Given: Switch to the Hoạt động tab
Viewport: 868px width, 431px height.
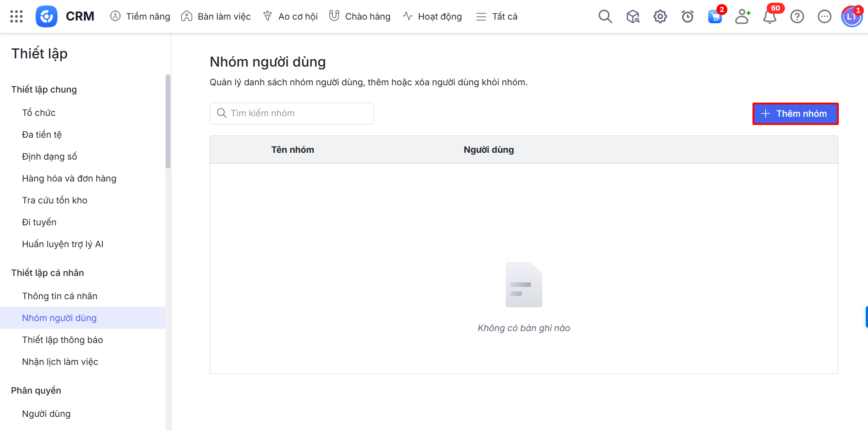Looking at the screenshot, I should pos(432,16).
